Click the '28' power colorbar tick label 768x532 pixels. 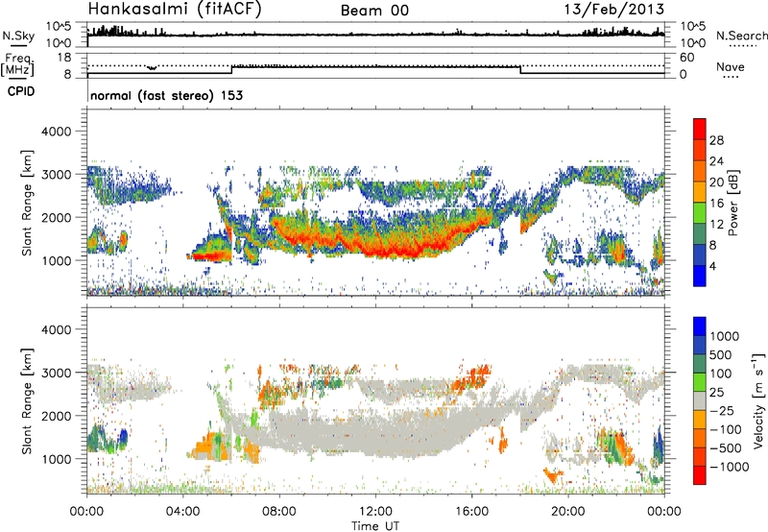(716, 140)
